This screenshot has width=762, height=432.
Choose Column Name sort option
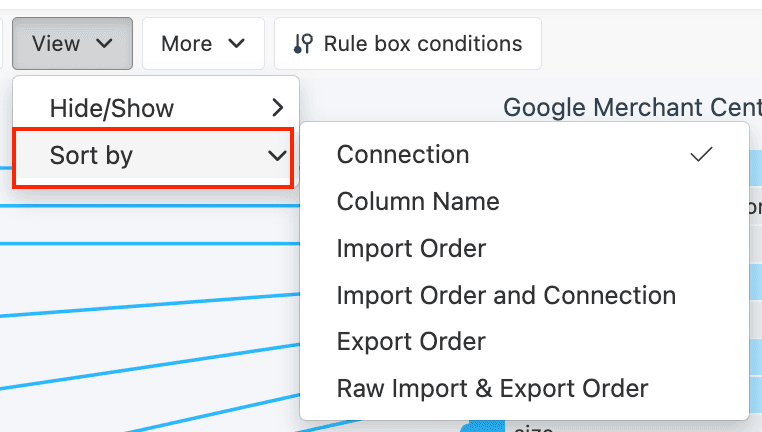click(x=418, y=202)
